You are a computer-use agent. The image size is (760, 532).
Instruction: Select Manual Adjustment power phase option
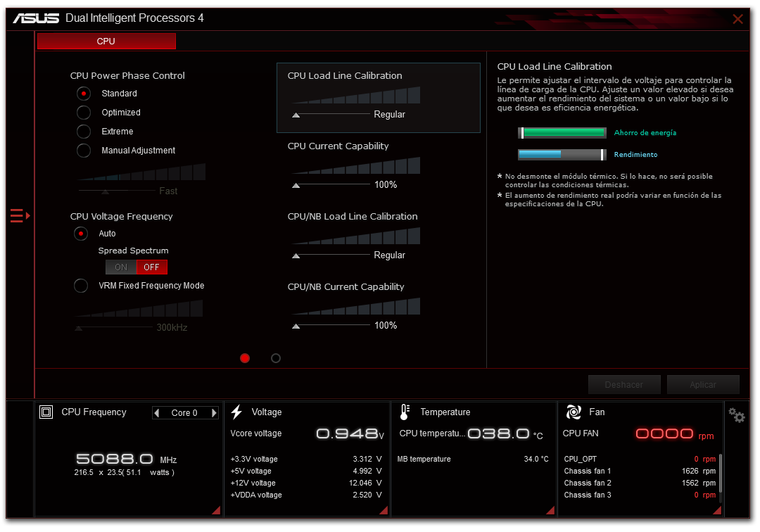[x=84, y=151]
